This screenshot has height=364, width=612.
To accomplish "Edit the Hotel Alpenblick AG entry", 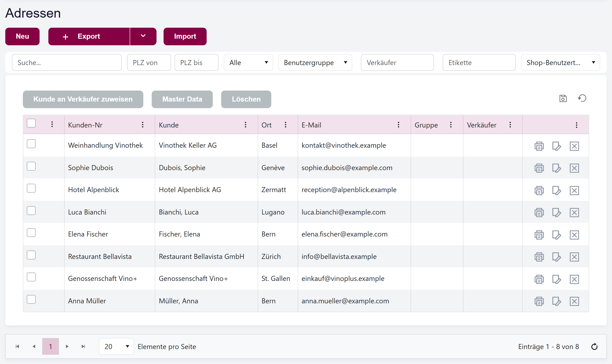I will [557, 191].
